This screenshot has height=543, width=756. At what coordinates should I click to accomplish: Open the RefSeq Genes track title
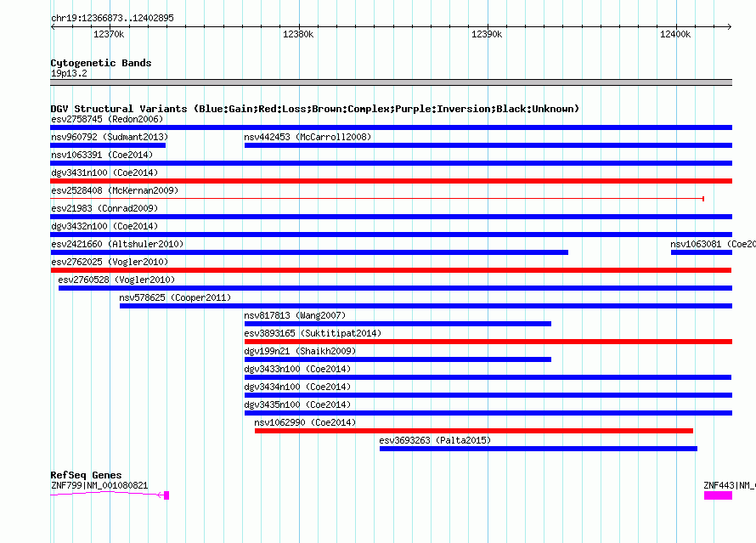[x=86, y=475]
